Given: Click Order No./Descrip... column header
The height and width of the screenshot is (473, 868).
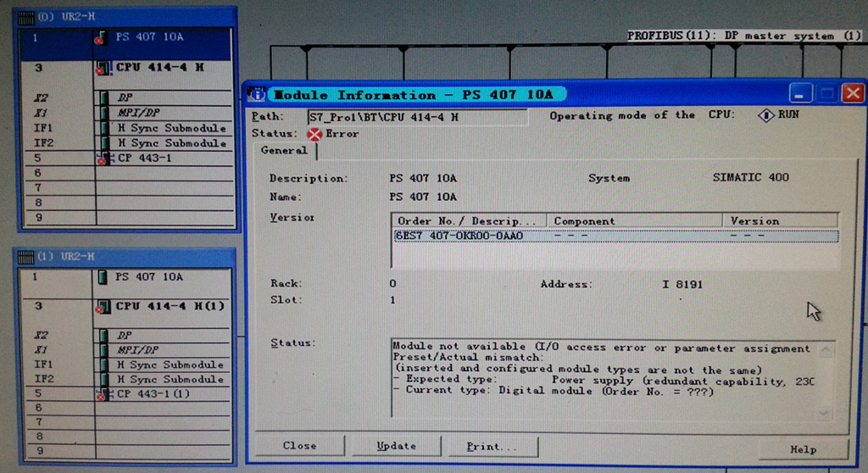Looking at the screenshot, I should click(470, 221).
